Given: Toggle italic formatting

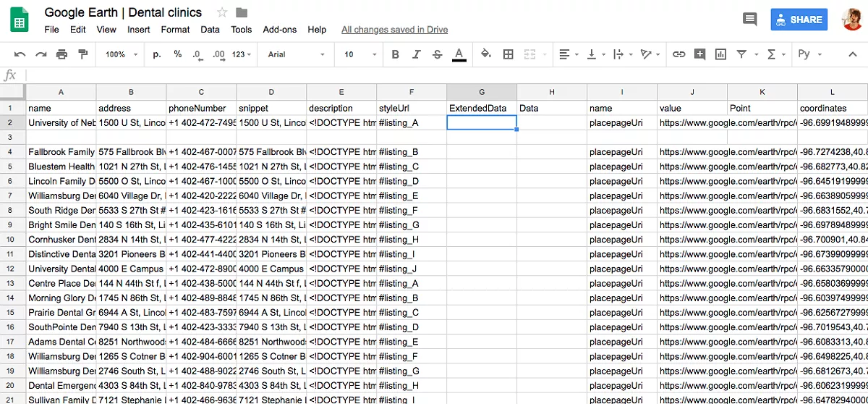Looking at the screenshot, I should coord(416,54).
